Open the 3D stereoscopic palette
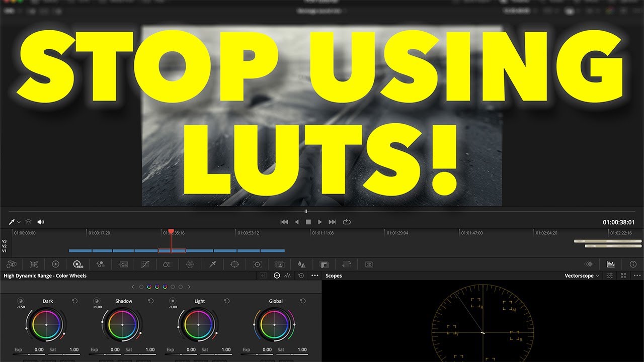 point(369,264)
